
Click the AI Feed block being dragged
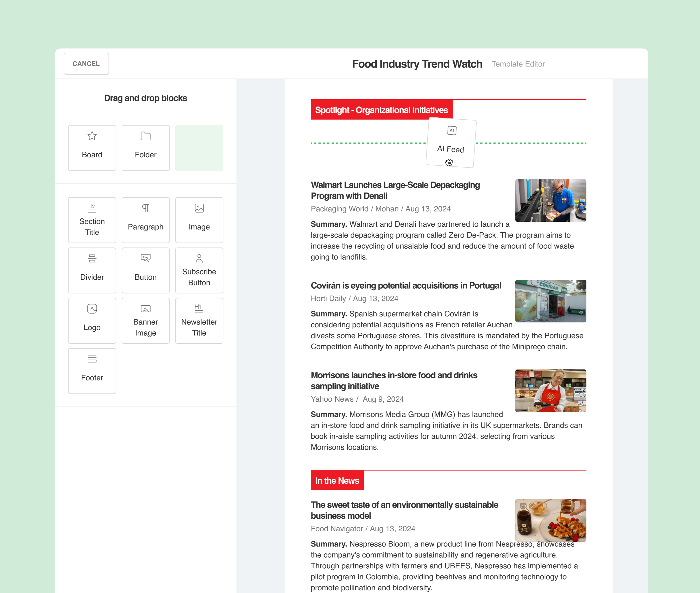click(451, 143)
